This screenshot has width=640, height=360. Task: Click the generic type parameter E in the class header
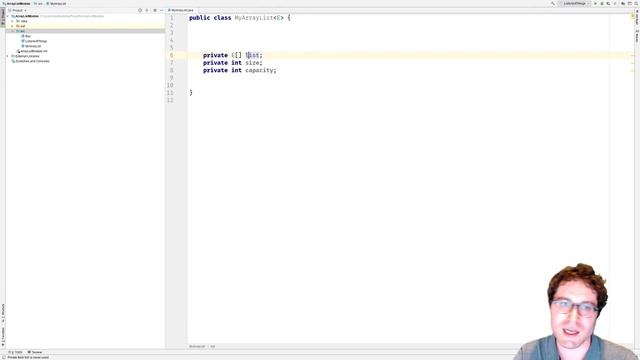[279, 18]
